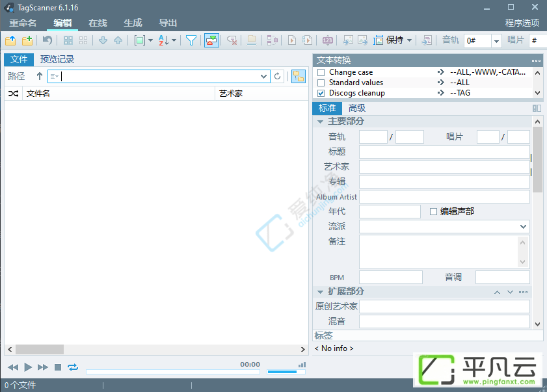Collapse the 扩展部分 section
The width and height of the screenshot is (547, 392).
tap(320, 292)
